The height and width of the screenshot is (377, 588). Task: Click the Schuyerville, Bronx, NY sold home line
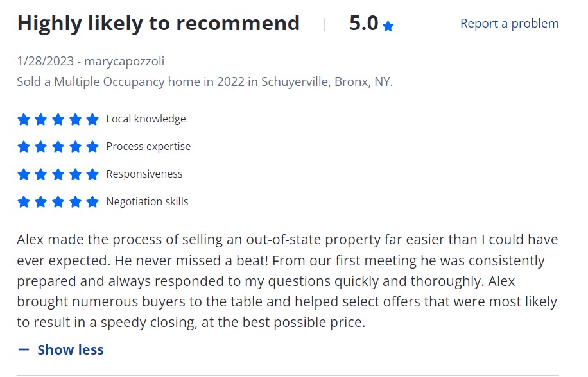(205, 82)
